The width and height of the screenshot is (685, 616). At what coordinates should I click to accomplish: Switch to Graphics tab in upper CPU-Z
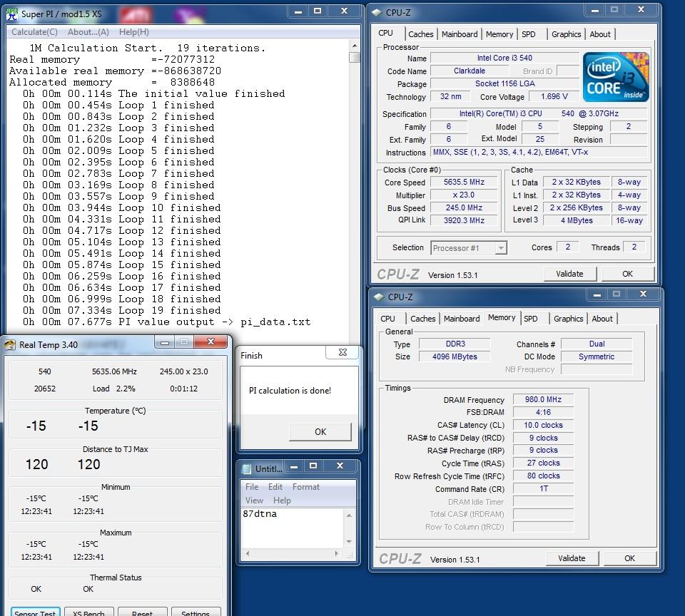566,34
